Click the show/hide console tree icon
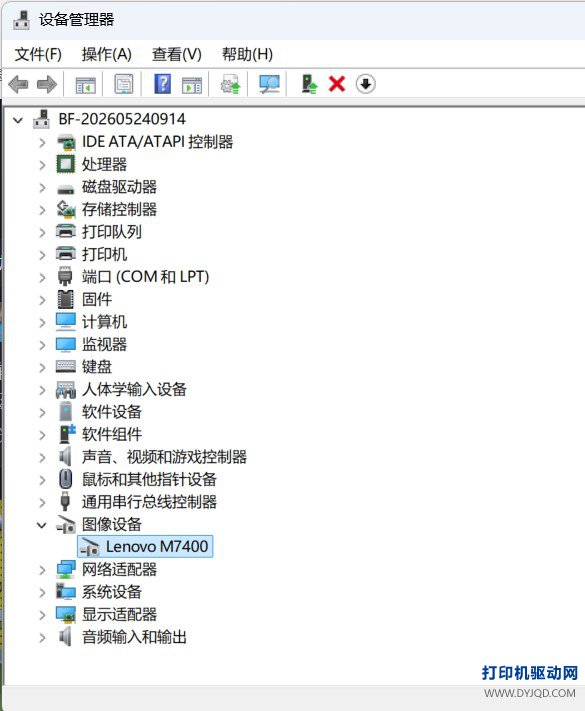The height and width of the screenshot is (711, 585). pyautogui.click(x=85, y=85)
